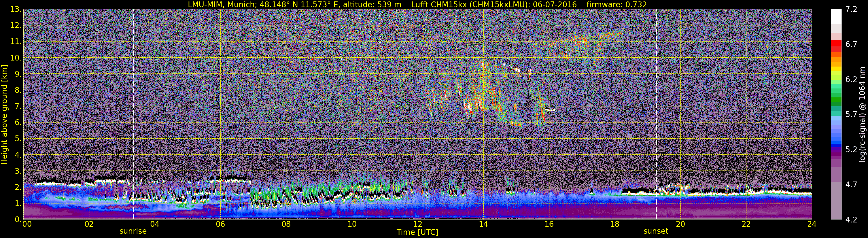868x238 pixels.
Task: Click the y-axis tick label '6.'
Action: (18, 123)
